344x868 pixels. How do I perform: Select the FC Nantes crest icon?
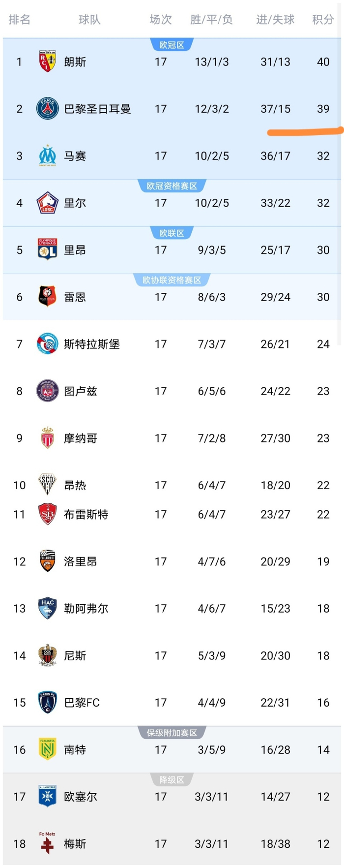click(x=47, y=749)
